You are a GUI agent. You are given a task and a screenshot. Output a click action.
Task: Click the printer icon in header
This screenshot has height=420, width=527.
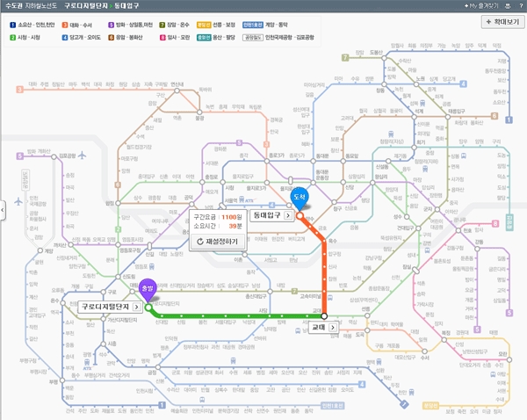(x=508, y=6)
